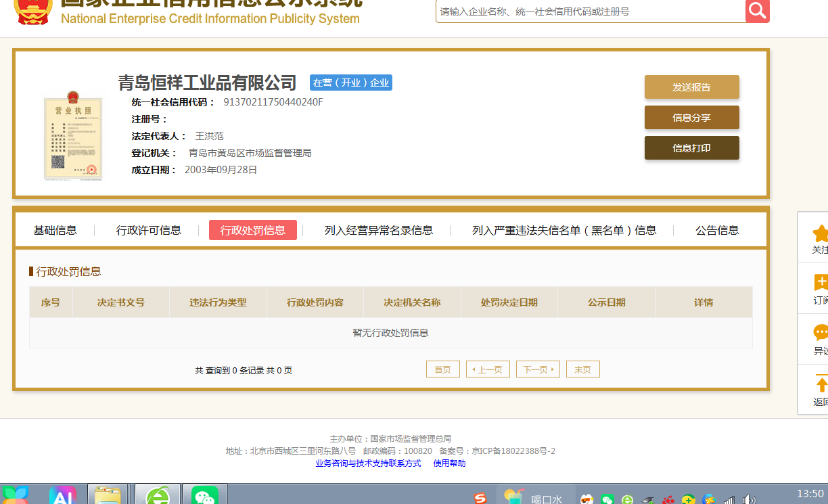Click legal representative name 王洪范
Image resolution: width=828 pixels, height=504 pixels.
(210, 136)
